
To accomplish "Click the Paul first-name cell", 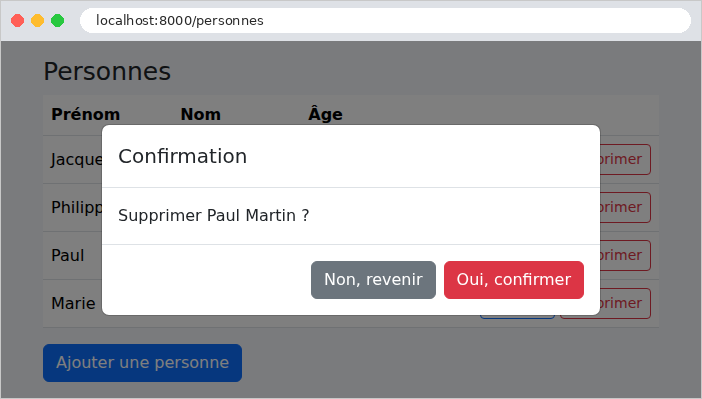I will [68, 255].
